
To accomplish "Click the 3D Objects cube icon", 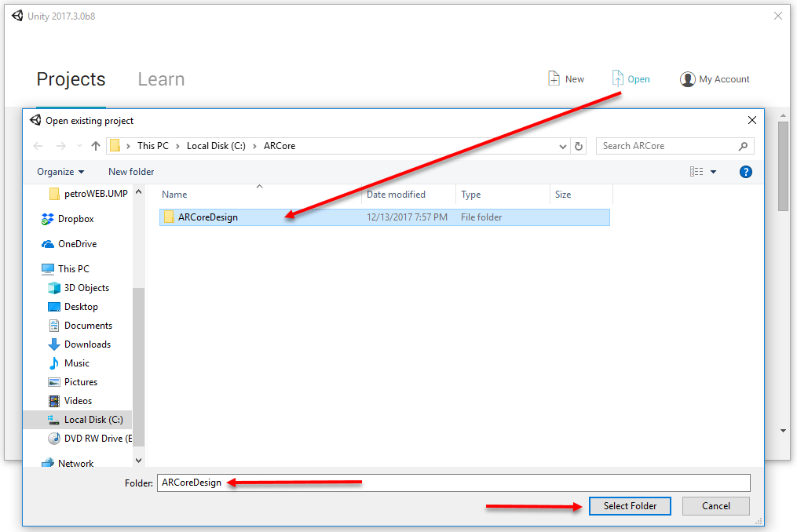I will (x=54, y=288).
